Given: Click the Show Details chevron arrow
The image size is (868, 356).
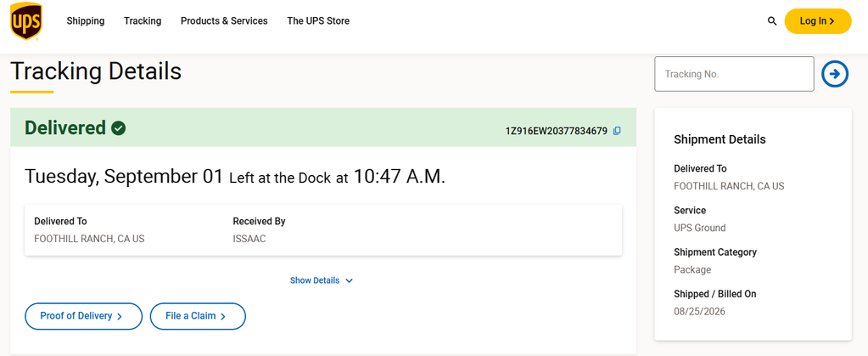Looking at the screenshot, I should tap(349, 280).
